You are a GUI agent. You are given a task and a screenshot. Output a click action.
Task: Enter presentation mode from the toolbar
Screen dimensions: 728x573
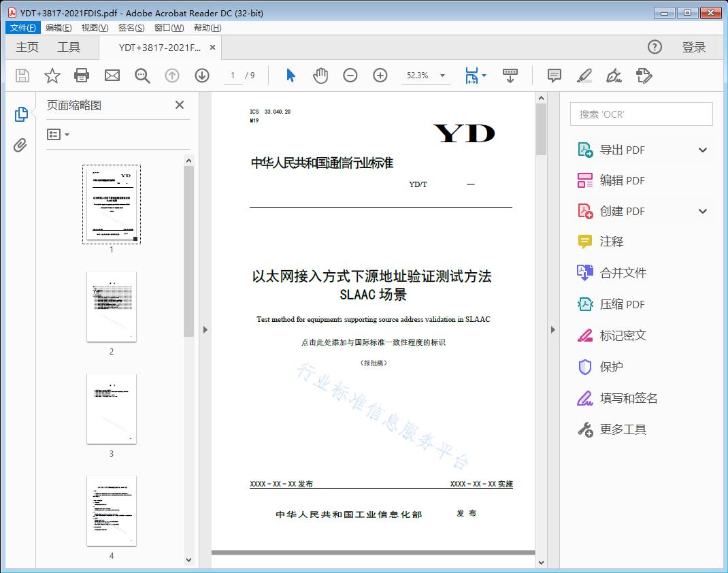tap(510, 76)
